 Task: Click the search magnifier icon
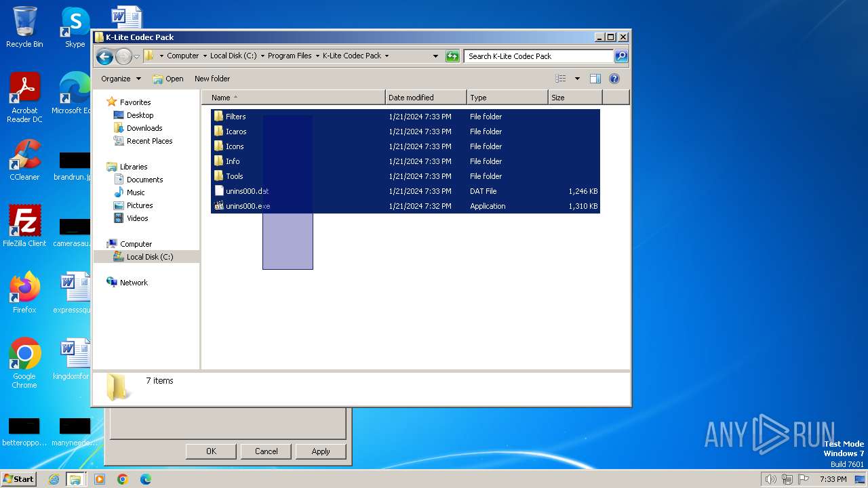point(620,56)
